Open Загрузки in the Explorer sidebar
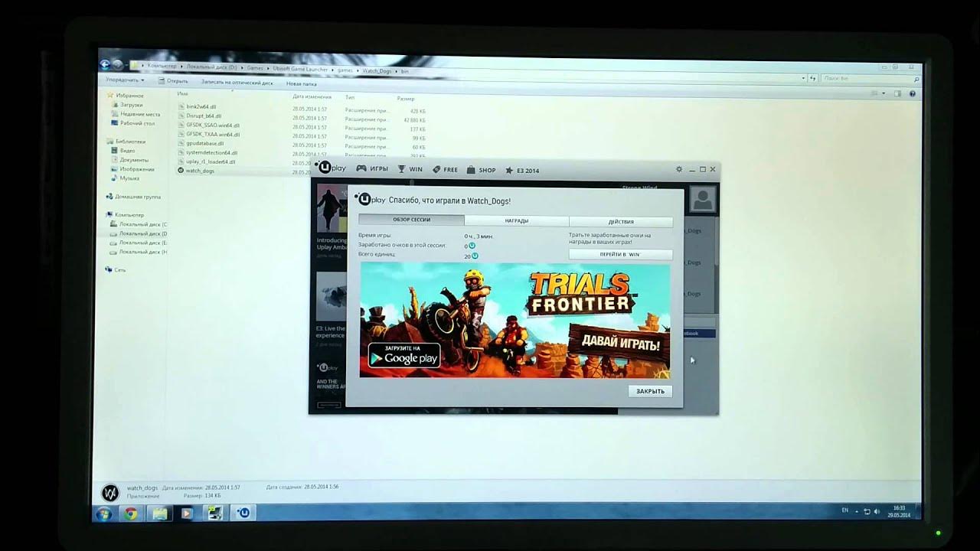Screen dimensions: 980x551 [x=126, y=105]
